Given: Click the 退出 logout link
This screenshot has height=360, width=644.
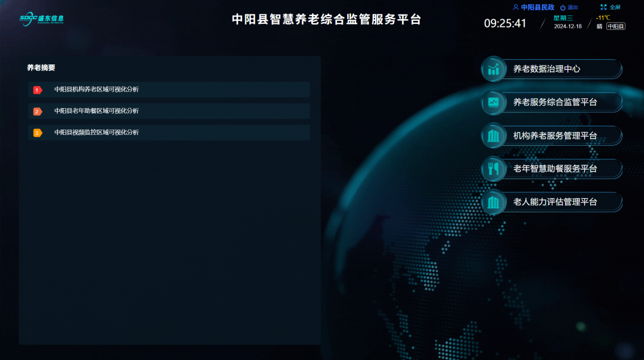Looking at the screenshot, I should click(573, 7).
